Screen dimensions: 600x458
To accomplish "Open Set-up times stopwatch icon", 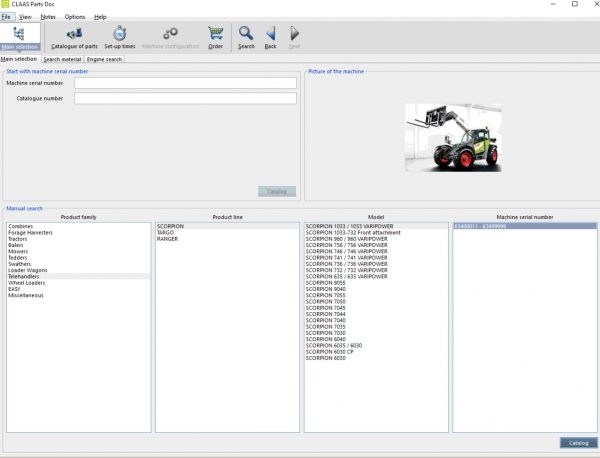I will click(120, 38).
